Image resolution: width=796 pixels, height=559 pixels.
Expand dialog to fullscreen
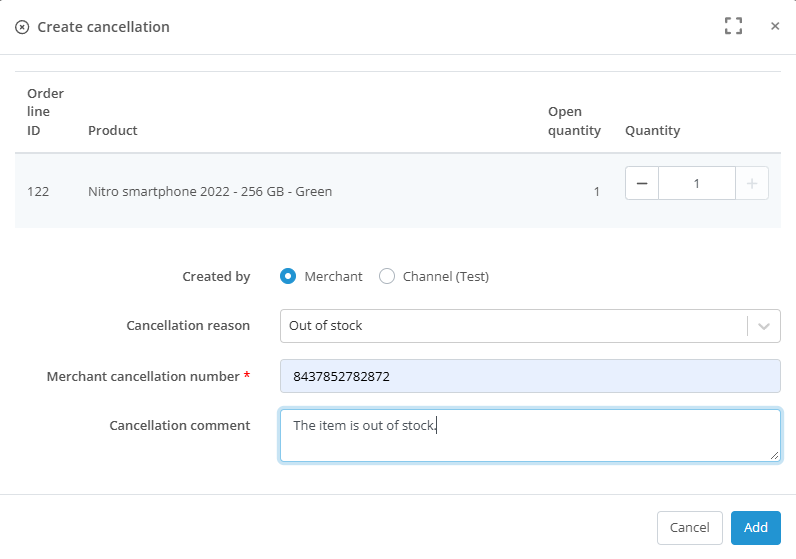pos(733,26)
